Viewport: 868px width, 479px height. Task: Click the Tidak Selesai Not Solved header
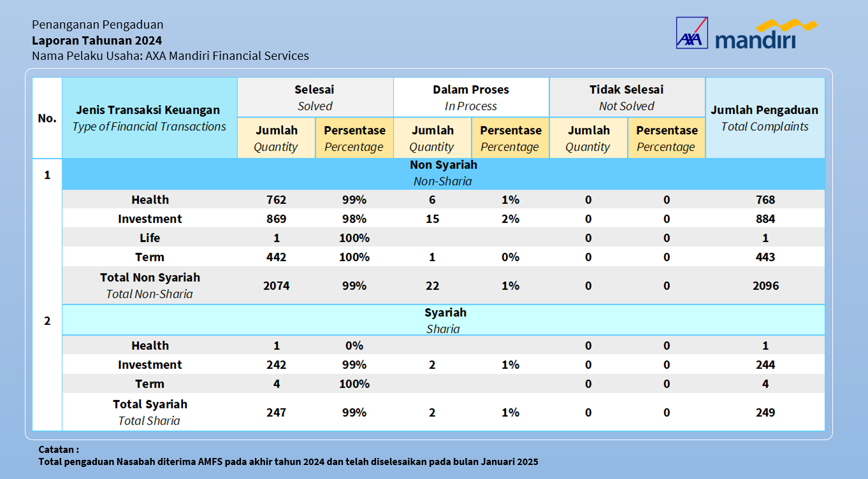point(626,97)
